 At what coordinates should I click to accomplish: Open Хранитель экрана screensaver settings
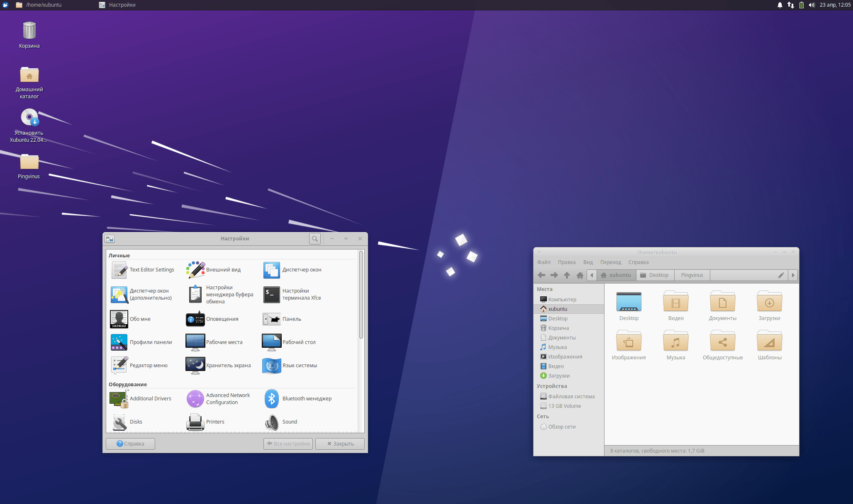[x=219, y=366]
